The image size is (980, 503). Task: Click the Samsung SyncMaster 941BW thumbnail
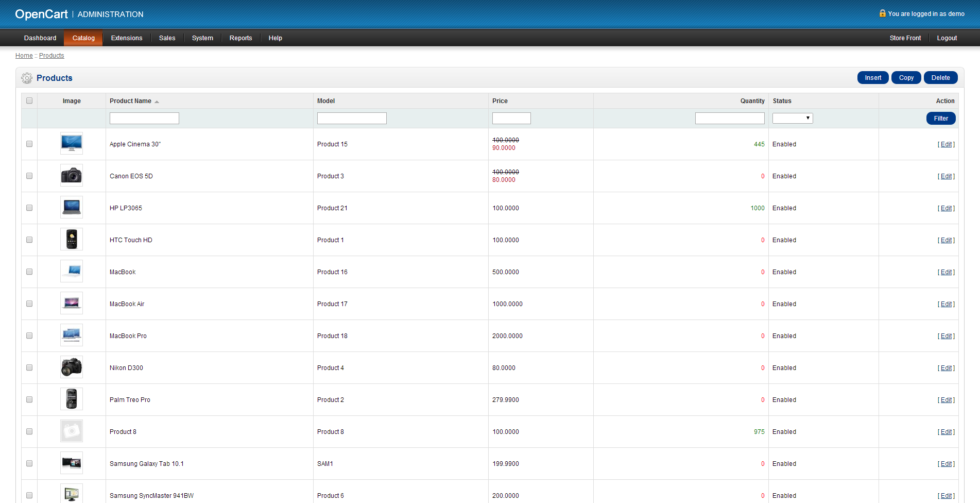pyautogui.click(x=72, y=494)
